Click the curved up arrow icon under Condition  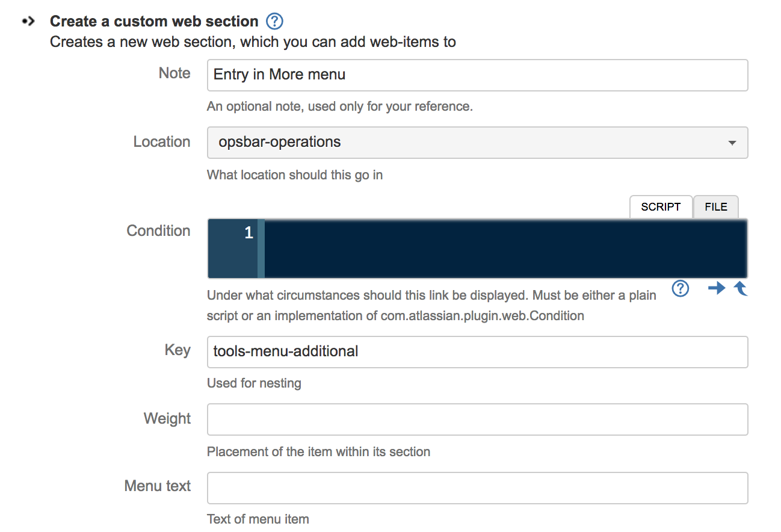pos(741,289)
